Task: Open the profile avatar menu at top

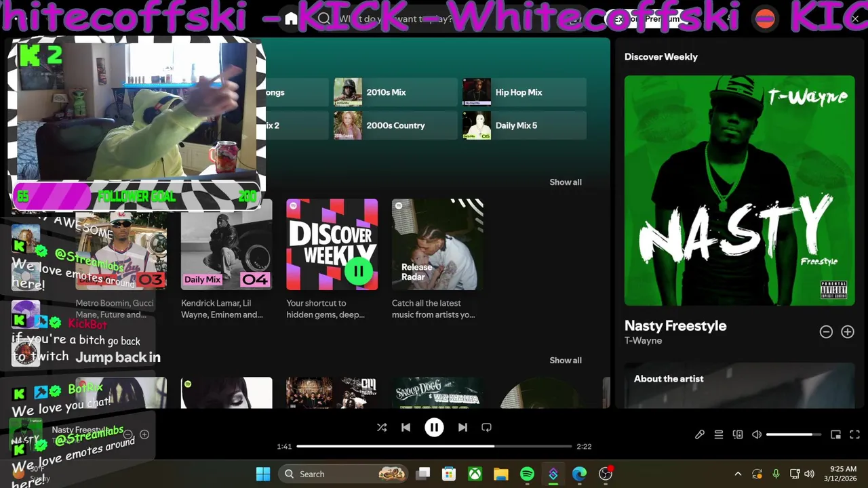Action: coord(765,19)
